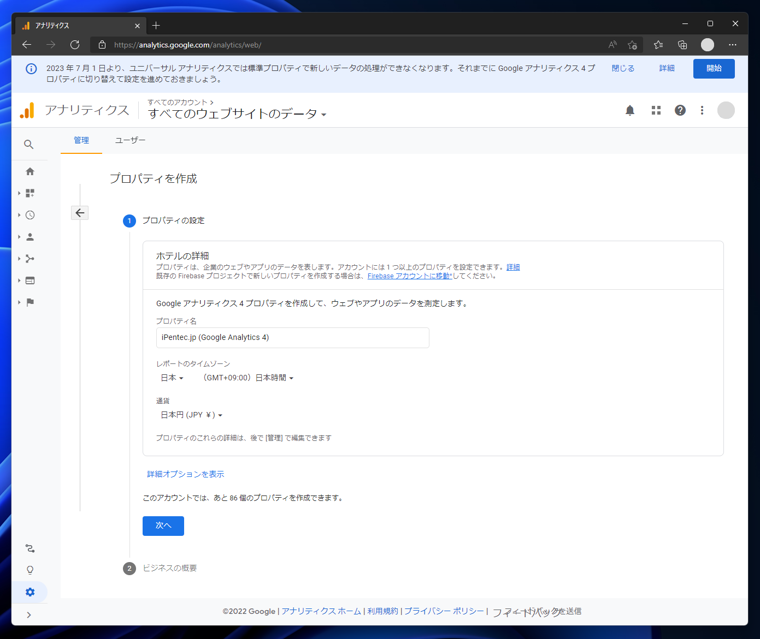Viewport: 760px width, 639px height.
Task: Open the Audience person icon
Action: pos(30,237)
